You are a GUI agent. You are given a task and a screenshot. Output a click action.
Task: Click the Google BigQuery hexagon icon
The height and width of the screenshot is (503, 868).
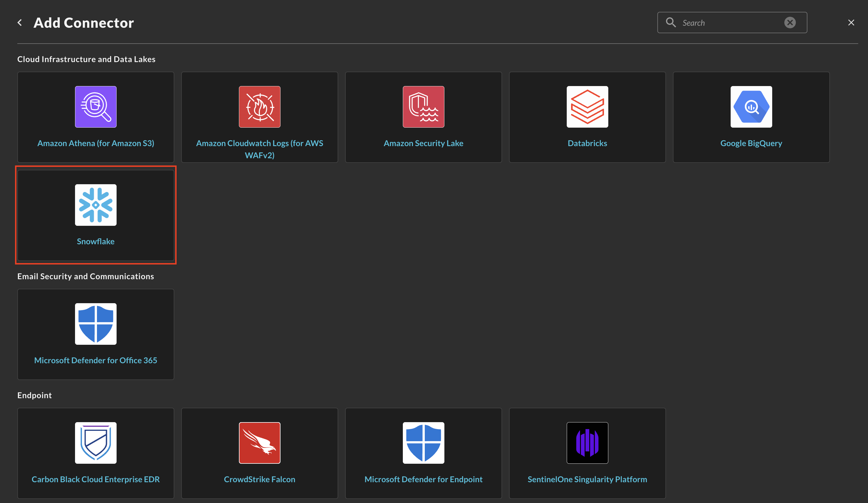[x=751, y=107]
